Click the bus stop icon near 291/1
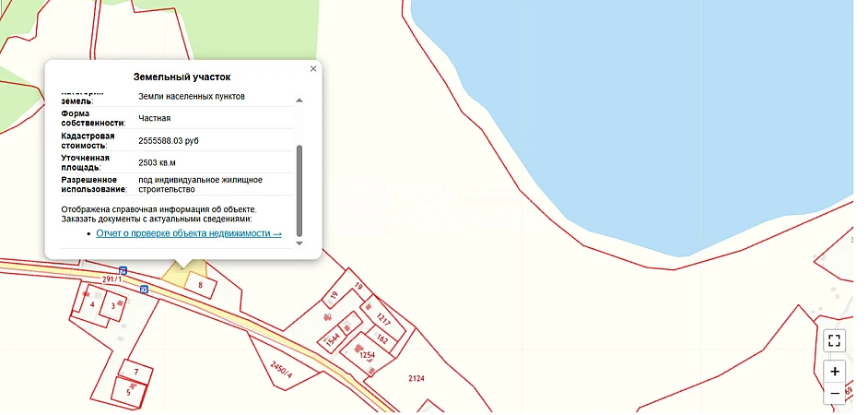This screenshot has height=415, width=868. (x=123, y=271)
